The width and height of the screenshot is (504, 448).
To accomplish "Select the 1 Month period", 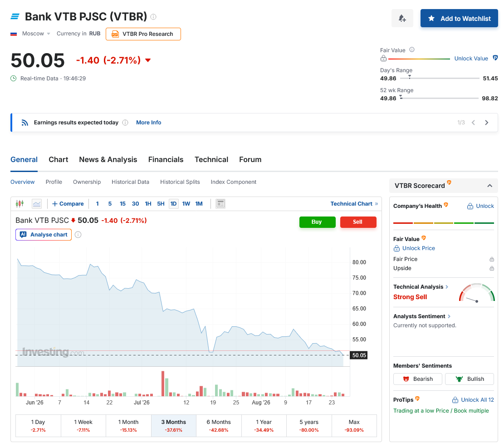I will tap(128, 426).
